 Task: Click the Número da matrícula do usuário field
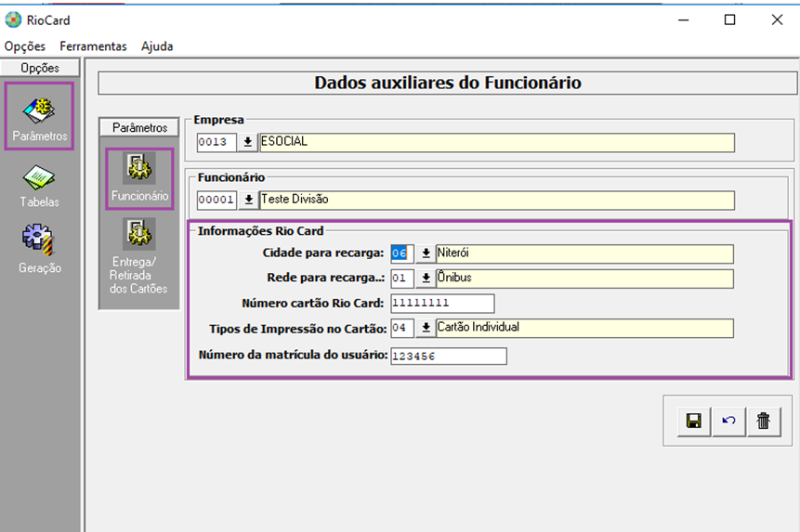tap(448, 357)
